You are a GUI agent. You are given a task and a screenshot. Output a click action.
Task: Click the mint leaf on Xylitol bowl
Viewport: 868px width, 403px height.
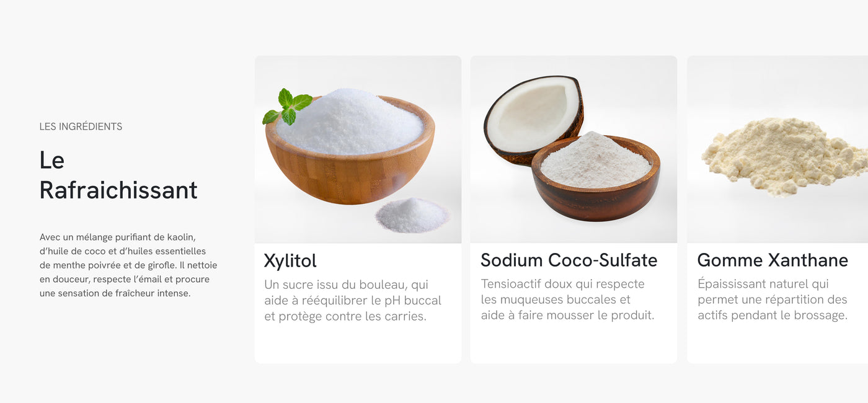pos(287,106)
